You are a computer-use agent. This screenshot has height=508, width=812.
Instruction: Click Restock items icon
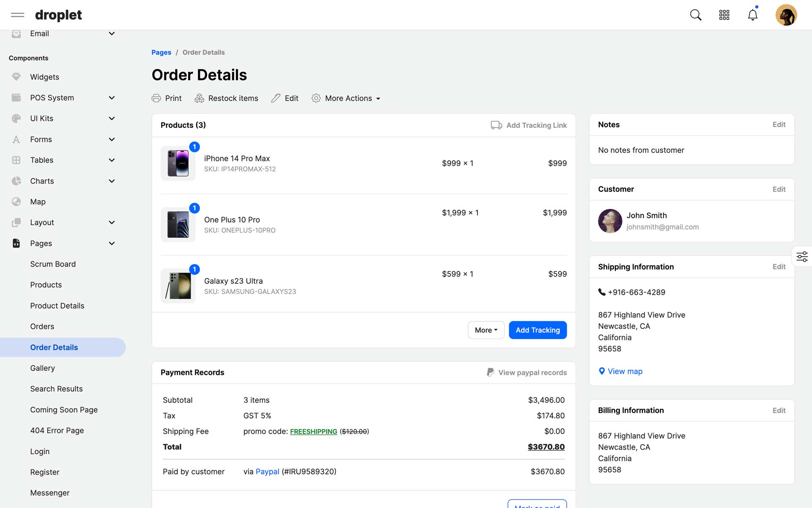pyautogui.click(x=199, y=98)
